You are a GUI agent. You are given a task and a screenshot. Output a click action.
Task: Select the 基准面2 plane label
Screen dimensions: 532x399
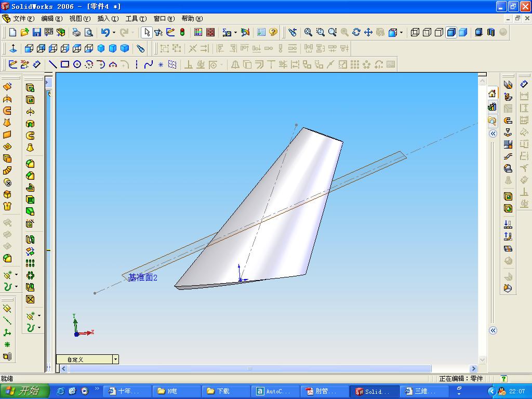tap(142, 277)
